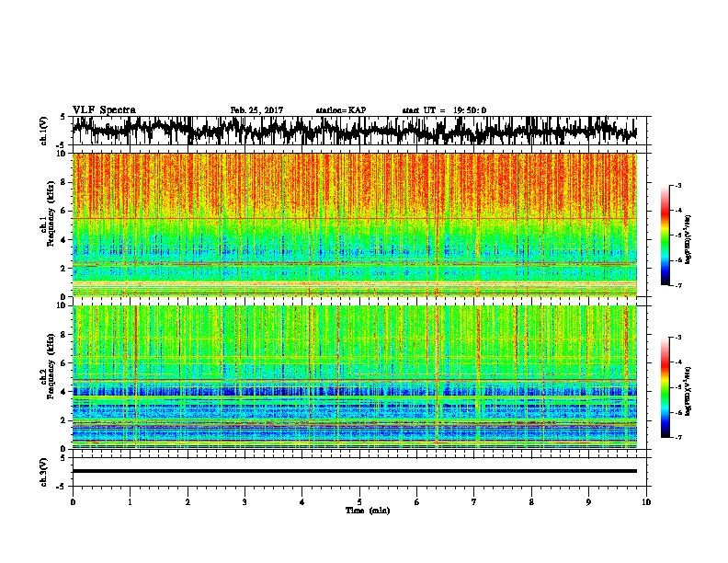Viewport: 728px width, 563px height.
Task: Click the ch.2 spectrogram plot area
Action: click(x=355, y=377)
